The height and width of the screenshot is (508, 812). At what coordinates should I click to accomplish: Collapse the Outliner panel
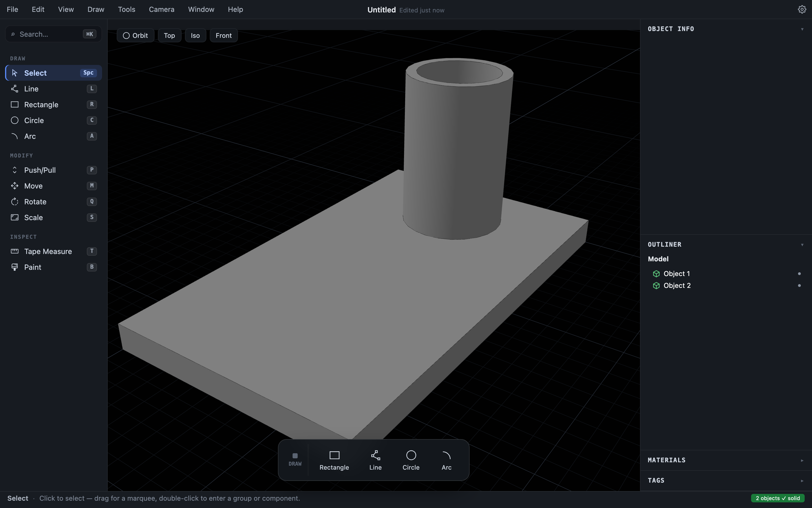pyautogui.click(x=802, y=245)
